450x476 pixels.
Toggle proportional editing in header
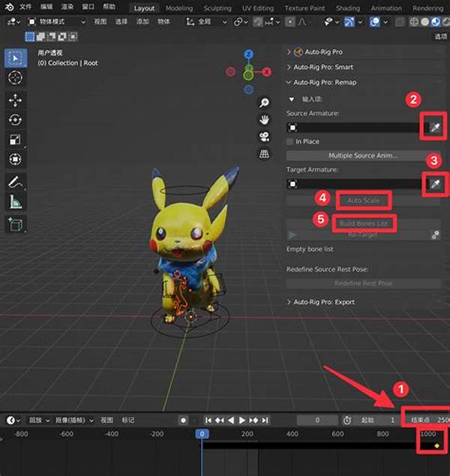pos(290,22)
